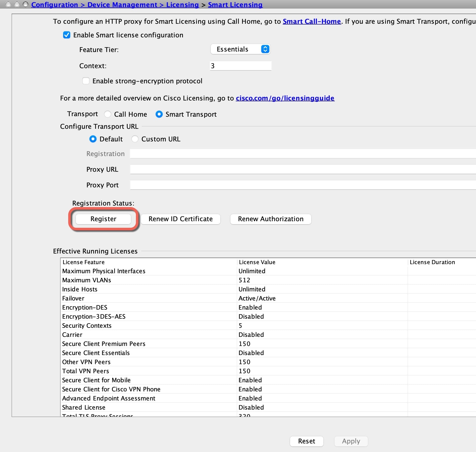Open the Feature Tier dropdown
476x452 pixels.
pos(240,49)
